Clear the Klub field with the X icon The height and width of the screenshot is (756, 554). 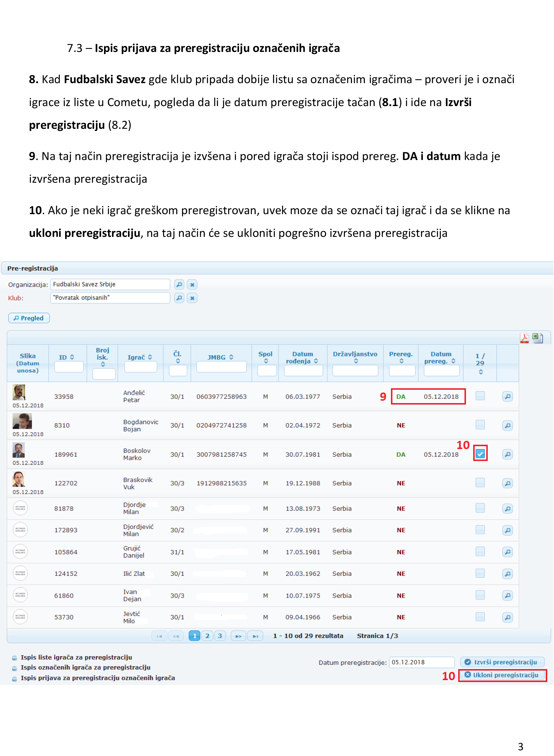click(x=192, y=298)
